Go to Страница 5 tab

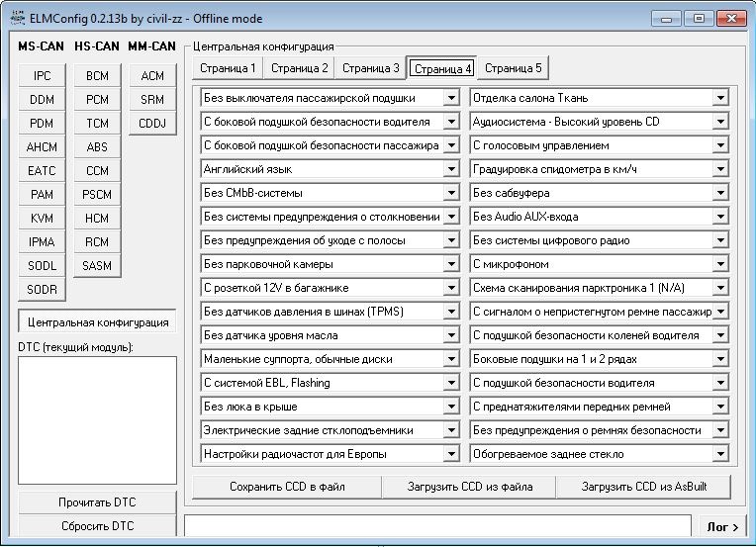(x=513, y=68)
